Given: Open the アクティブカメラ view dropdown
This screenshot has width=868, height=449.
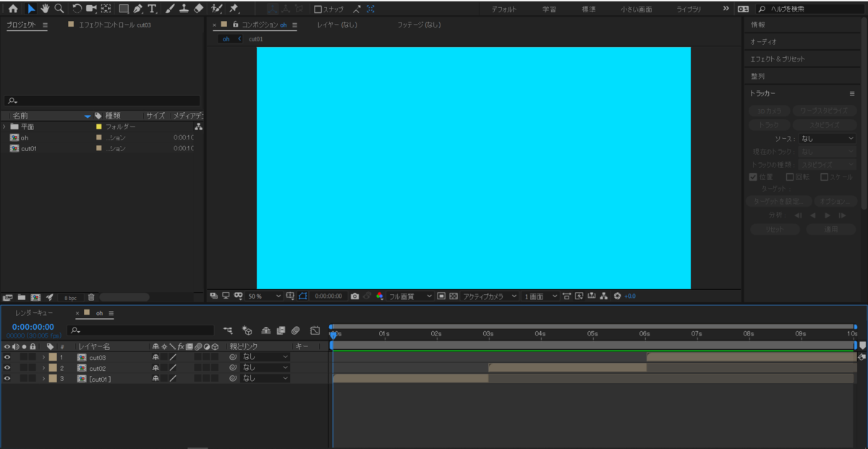Looking at the screenshot, I should (x=490, y=296).
